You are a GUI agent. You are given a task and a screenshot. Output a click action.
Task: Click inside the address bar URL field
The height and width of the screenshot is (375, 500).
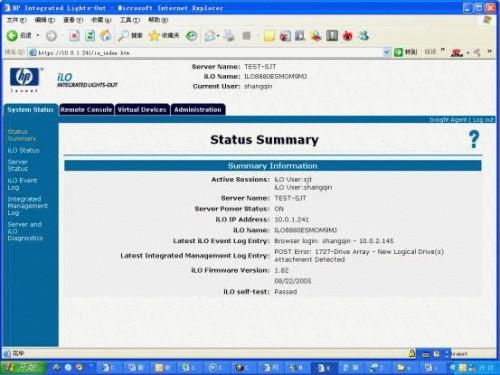pos(207,52)
